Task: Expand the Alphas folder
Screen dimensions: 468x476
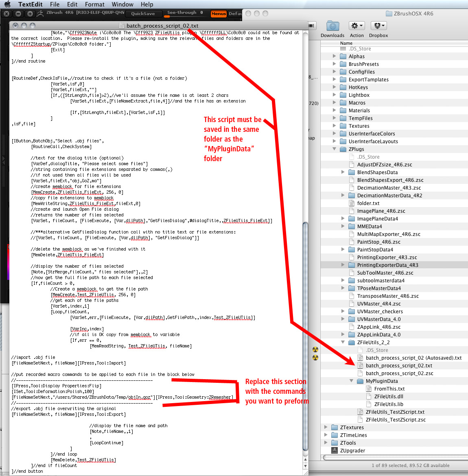Action: [335, 56]
